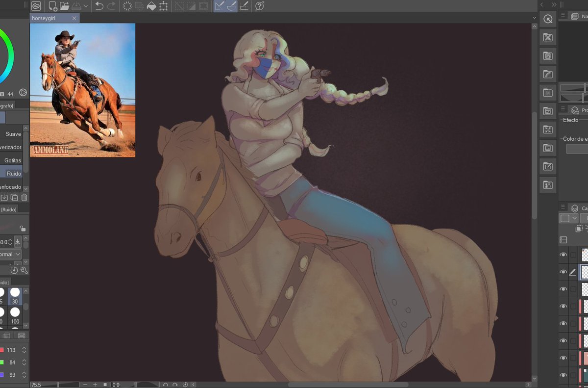The width and height of the screenshot is (588, 388).
Task: Select the Layer Property palette tab
Action: point(580,110)
